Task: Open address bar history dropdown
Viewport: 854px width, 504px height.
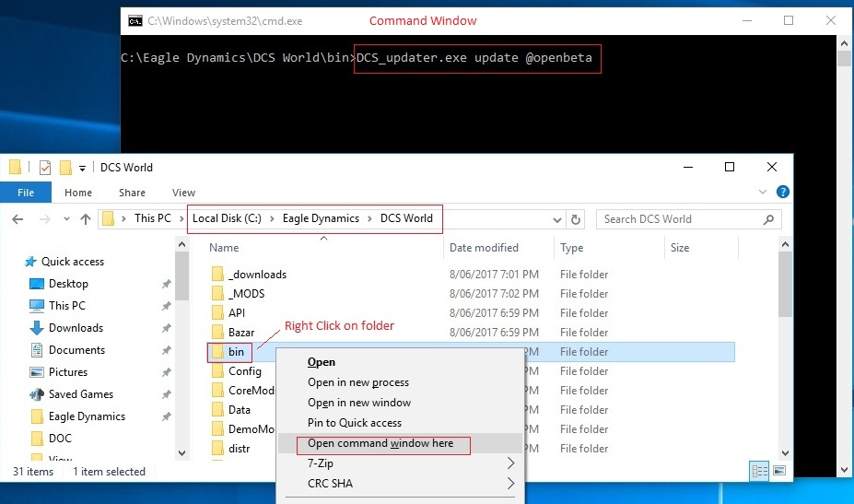Action: tap(556, 219)
